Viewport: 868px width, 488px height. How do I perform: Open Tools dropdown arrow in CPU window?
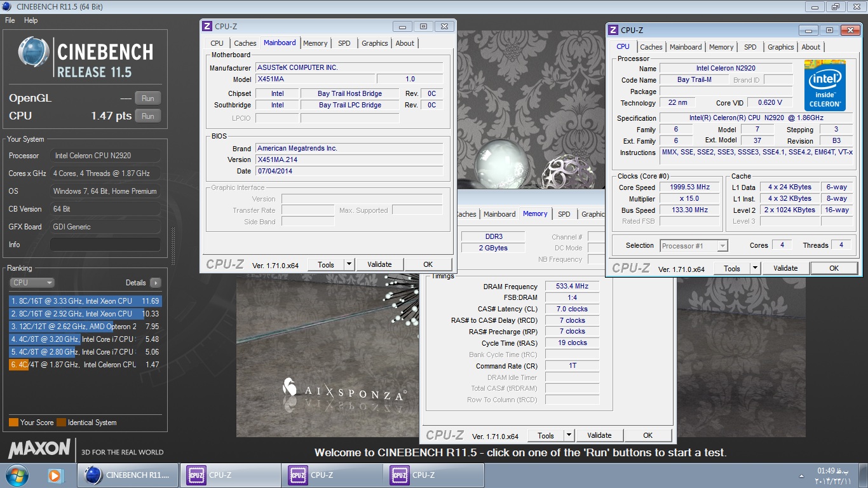(755, 268)
